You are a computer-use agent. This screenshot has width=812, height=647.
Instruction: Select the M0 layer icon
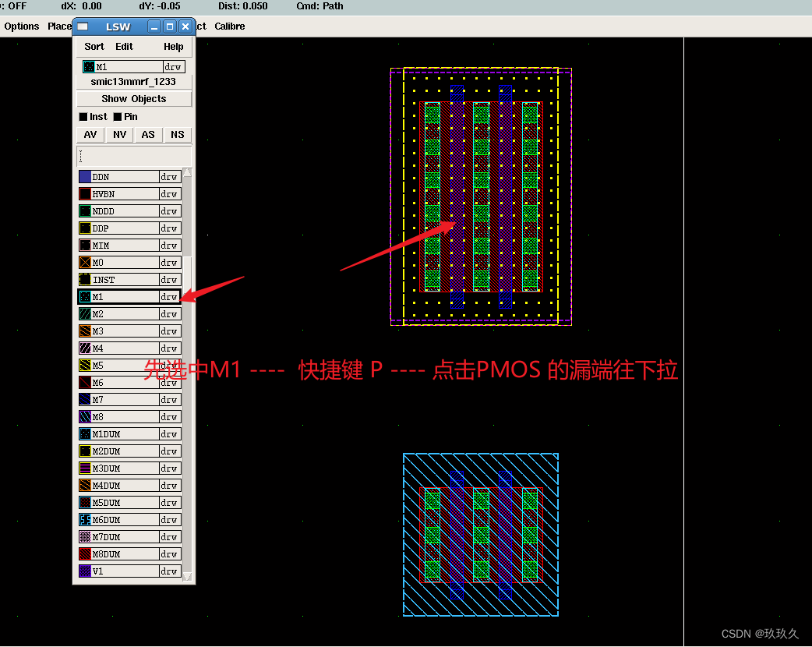tap(85, 263)
